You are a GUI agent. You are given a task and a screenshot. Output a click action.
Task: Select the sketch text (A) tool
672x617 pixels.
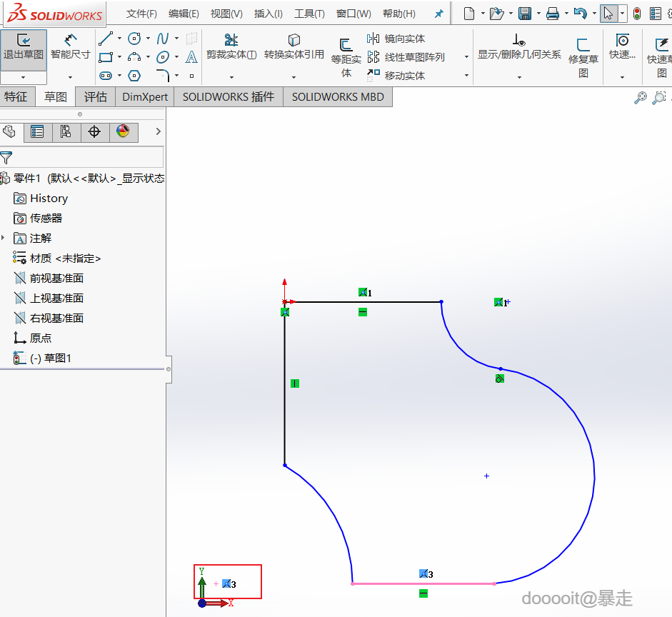coord(191,57)
